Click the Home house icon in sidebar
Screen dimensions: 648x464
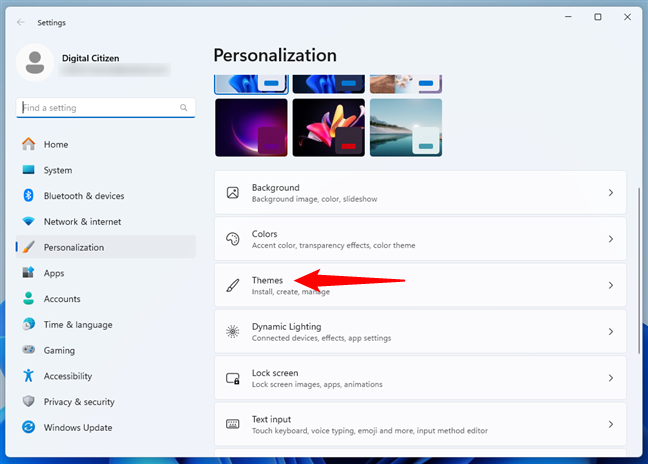coord(29,144)
